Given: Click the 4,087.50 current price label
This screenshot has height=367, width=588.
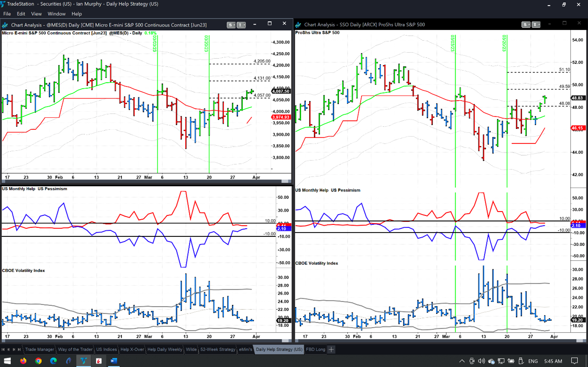Looking at the screenshot, I should 281,91.
